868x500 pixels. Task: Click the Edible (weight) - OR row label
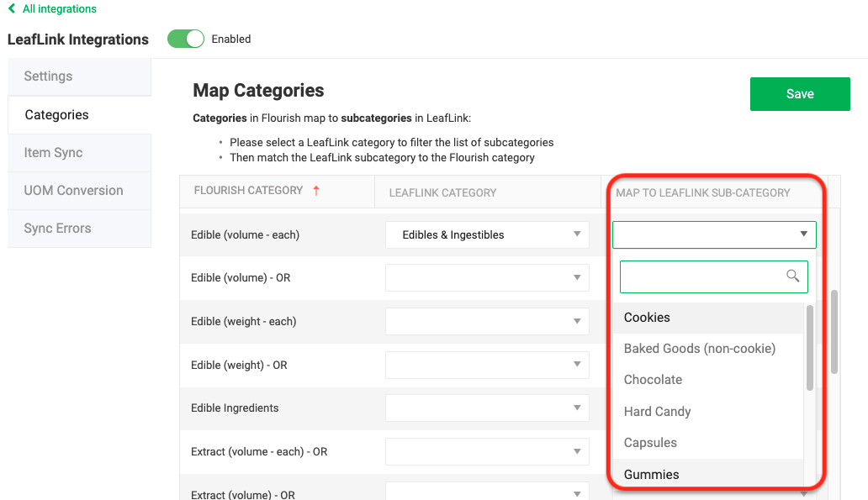pyautogui.click(x=239, y=365)
